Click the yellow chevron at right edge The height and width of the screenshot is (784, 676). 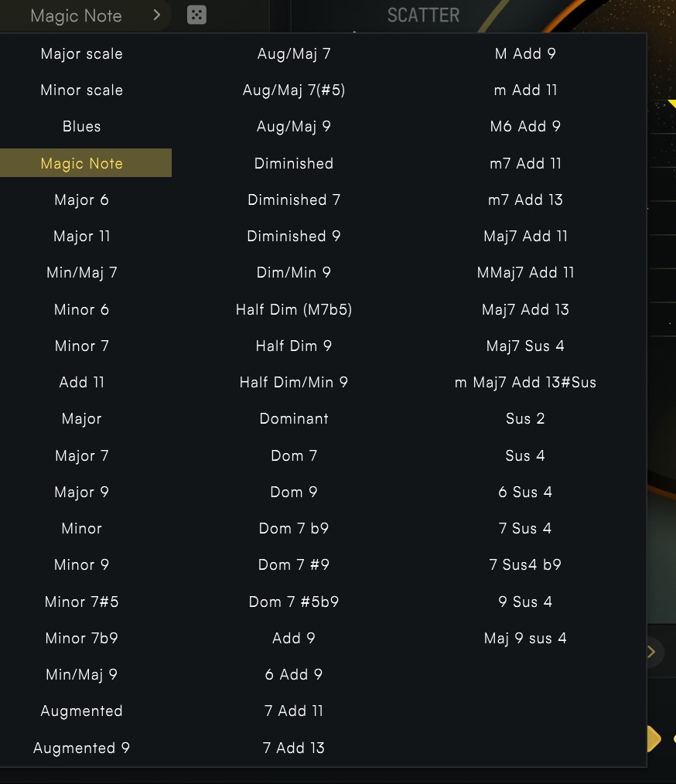(651, 652)
